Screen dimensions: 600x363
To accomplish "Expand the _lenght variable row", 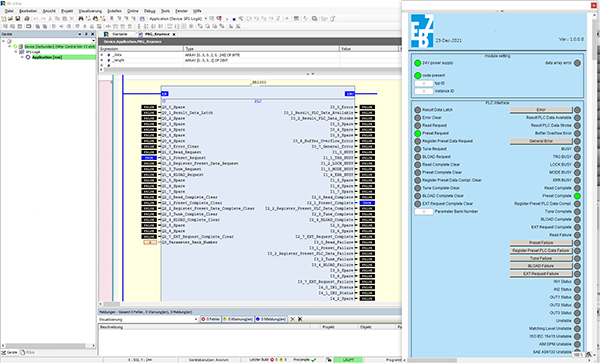I will click(102, 60).
